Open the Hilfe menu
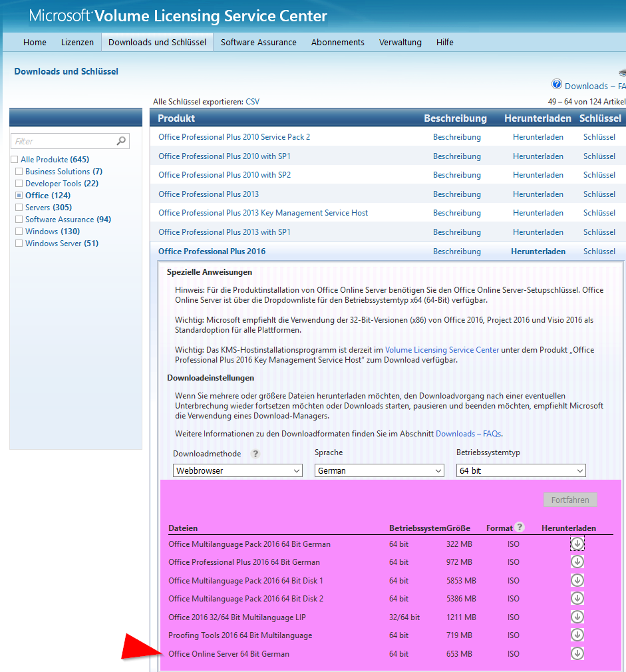626x672 pixels. (x=445, y=43)
